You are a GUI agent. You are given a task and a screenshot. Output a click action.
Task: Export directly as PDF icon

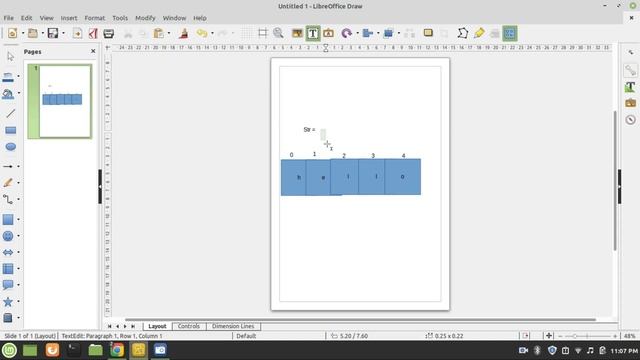93,33
